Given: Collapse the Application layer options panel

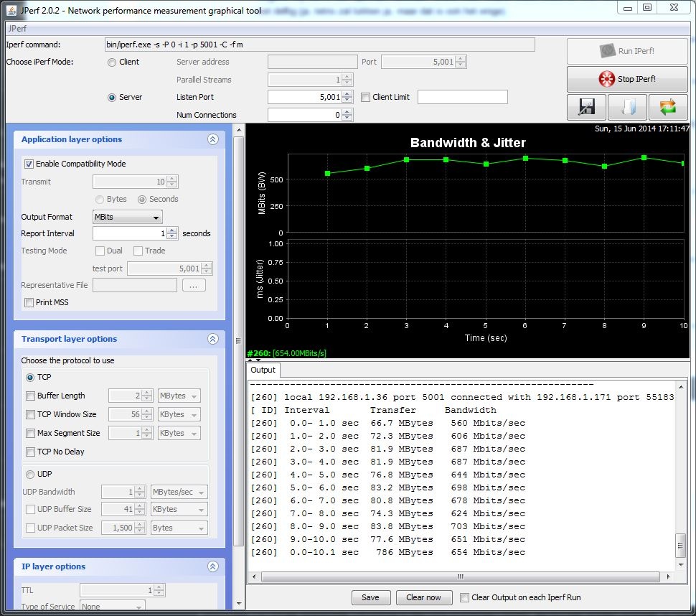Looking at the screenshot, I should [212, 140].
